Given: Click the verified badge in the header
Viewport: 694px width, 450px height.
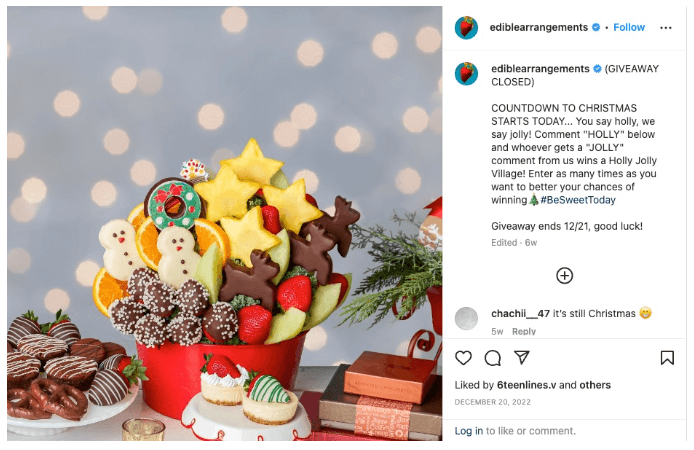Looking at the screenshot, I should (596, 27).
